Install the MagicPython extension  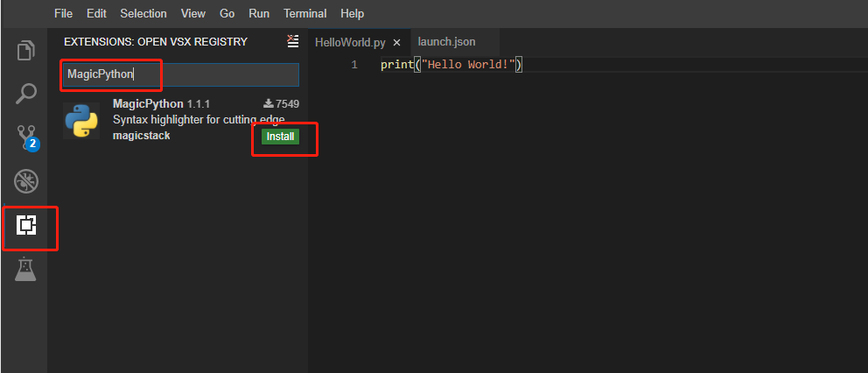(280, 137)
